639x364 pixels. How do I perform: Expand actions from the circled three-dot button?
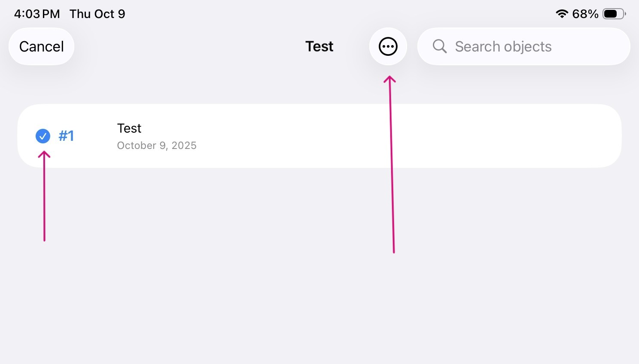point(388,46)
